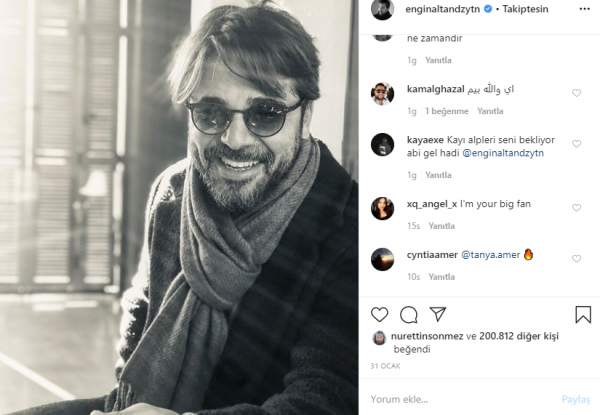600x415 pixels.
Task: Like kamalghazal's comment
Action: (x=577, y=93)
